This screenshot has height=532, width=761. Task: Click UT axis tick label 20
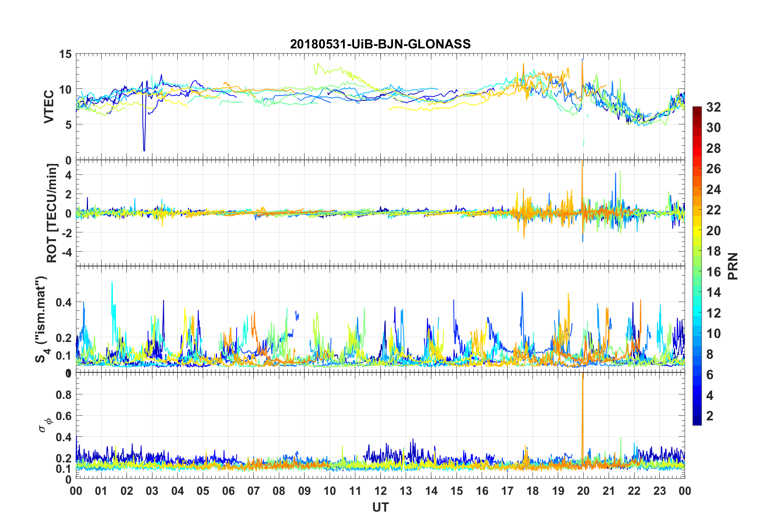click(x=583, y=491)
